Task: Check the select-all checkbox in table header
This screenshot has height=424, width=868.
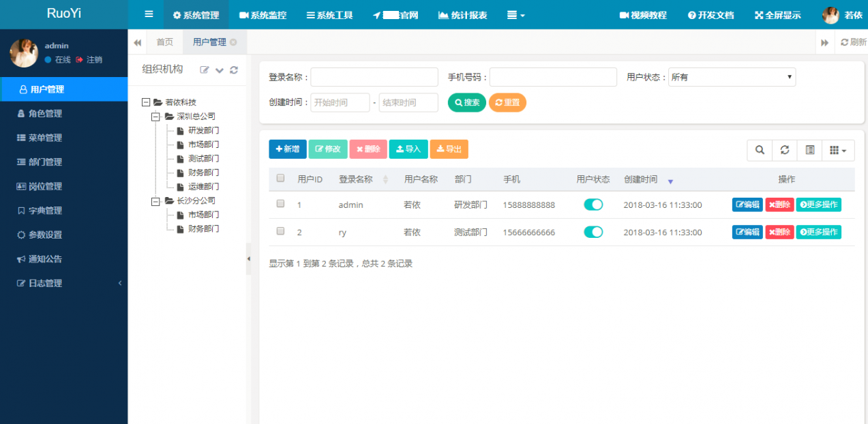Action: (x=280, y=179)
